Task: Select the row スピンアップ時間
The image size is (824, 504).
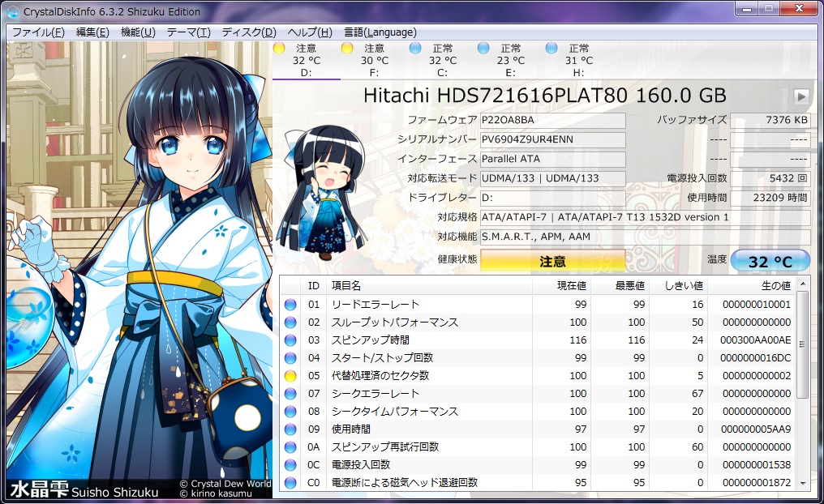Action: pyautogui.click(x=539, y=340)
